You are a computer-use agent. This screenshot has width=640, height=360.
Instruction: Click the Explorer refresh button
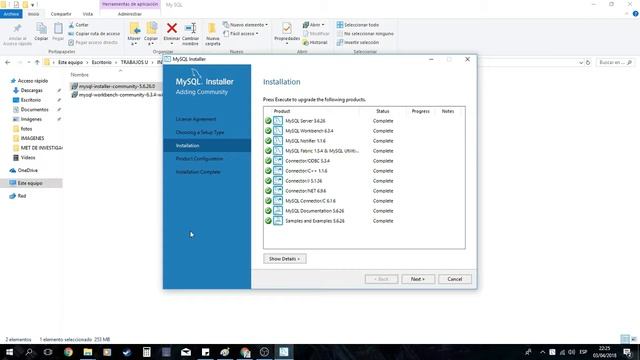click(x=588, y=62)
